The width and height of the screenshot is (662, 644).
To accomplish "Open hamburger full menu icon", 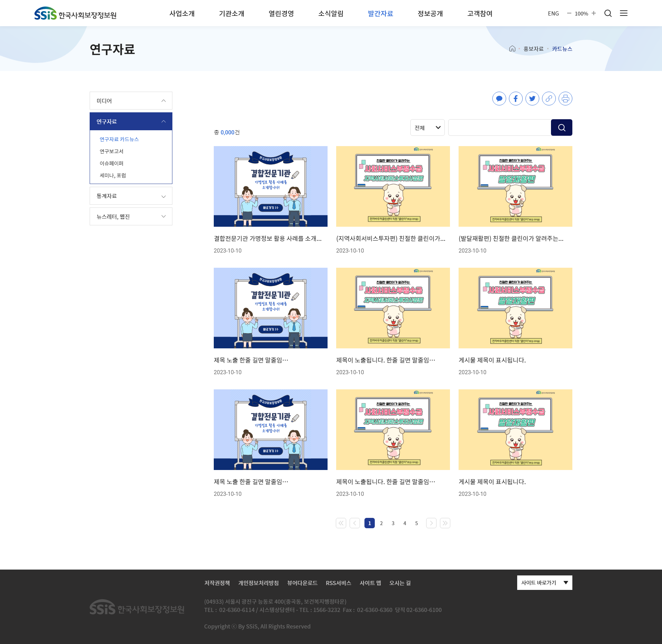I will (x=623, y=13).
